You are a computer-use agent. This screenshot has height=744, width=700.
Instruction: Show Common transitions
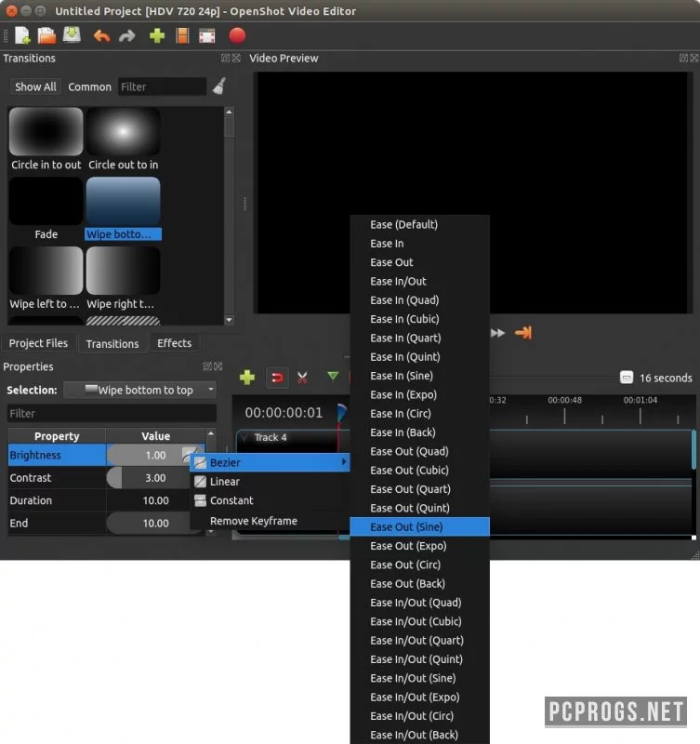coord(89,86)
